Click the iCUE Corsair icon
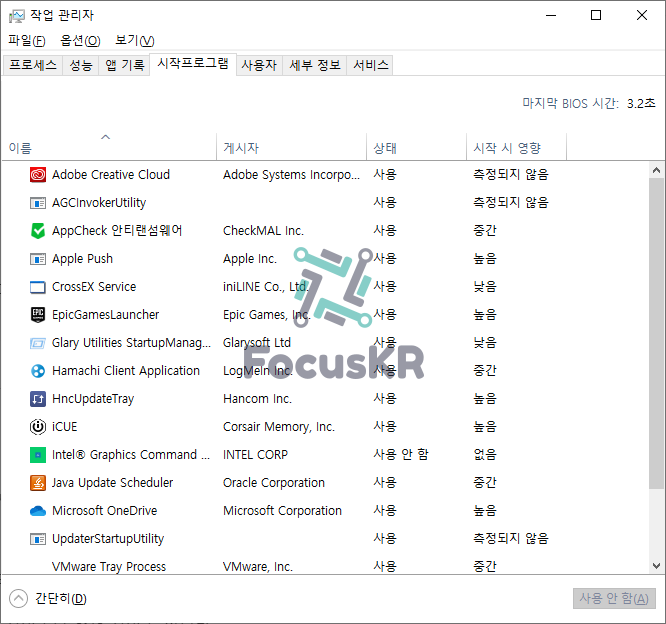Image resolution: width=666 pixels, height=624 pixels. [x=38, y=427]
